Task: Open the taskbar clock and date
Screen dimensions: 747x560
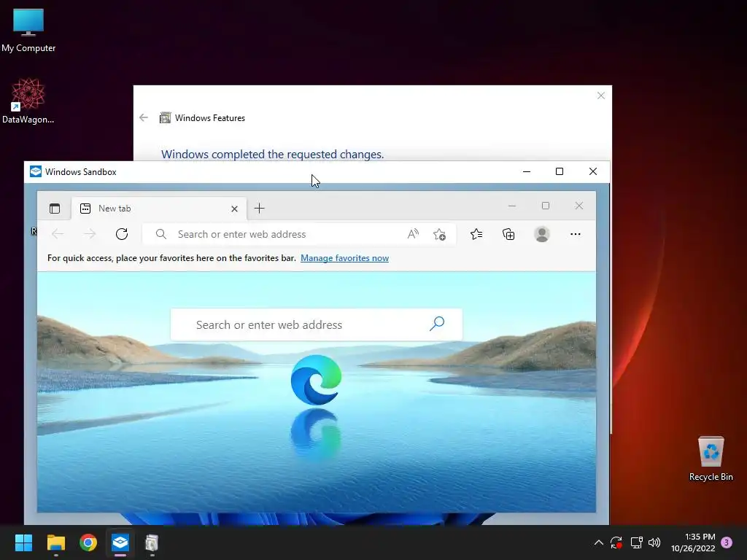Action: pyautogui.click(x=693, y=542)
